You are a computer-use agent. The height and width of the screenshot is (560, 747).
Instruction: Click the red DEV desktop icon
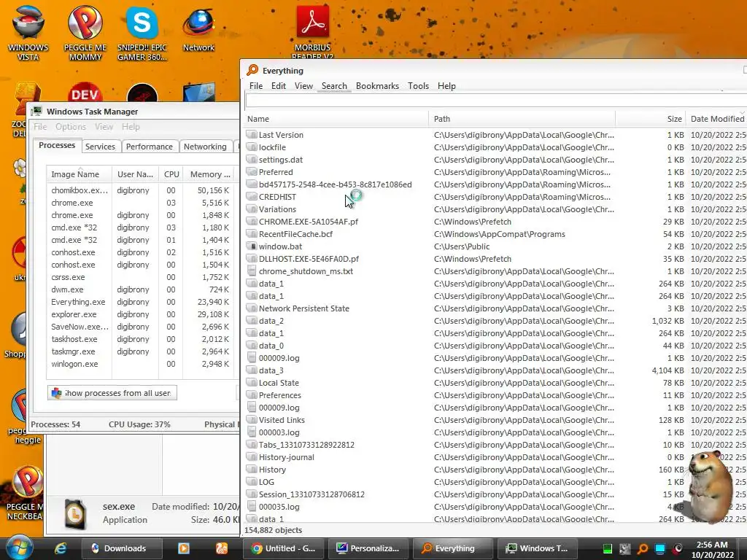pos(85,93)
